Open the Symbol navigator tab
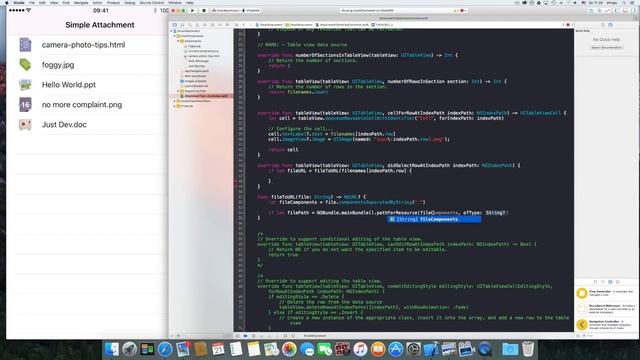640x360 pixels. [x=182, y=25]
